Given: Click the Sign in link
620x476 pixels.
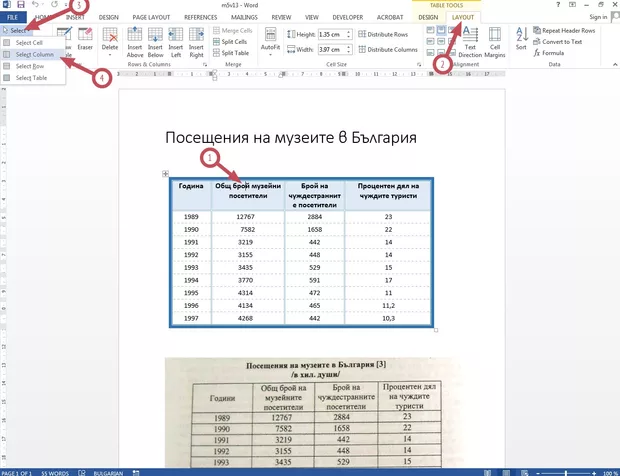Looking at the screenshot, I should coord(598,17).
